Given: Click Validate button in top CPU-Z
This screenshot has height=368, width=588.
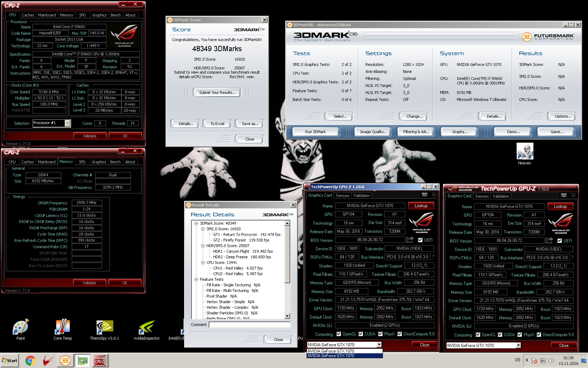Looking at the screenshot, I should click(x=90, y=136).
